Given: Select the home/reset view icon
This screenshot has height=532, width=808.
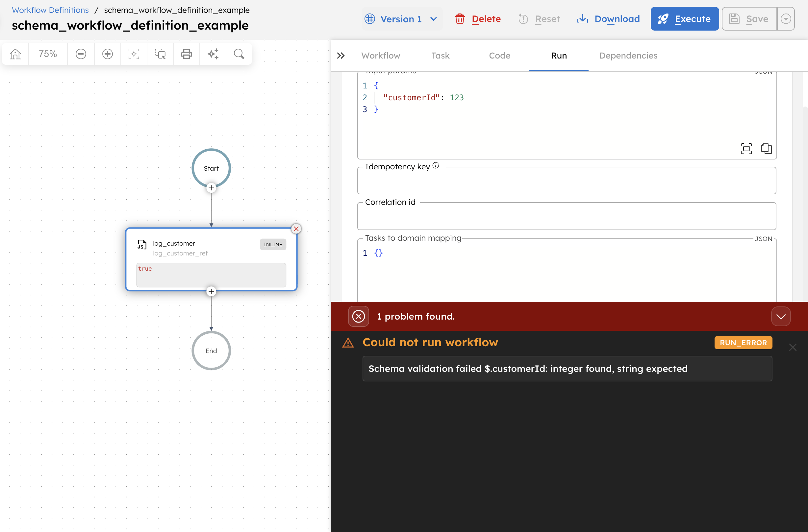Looking at the screenshot, I should pos(15,54).
